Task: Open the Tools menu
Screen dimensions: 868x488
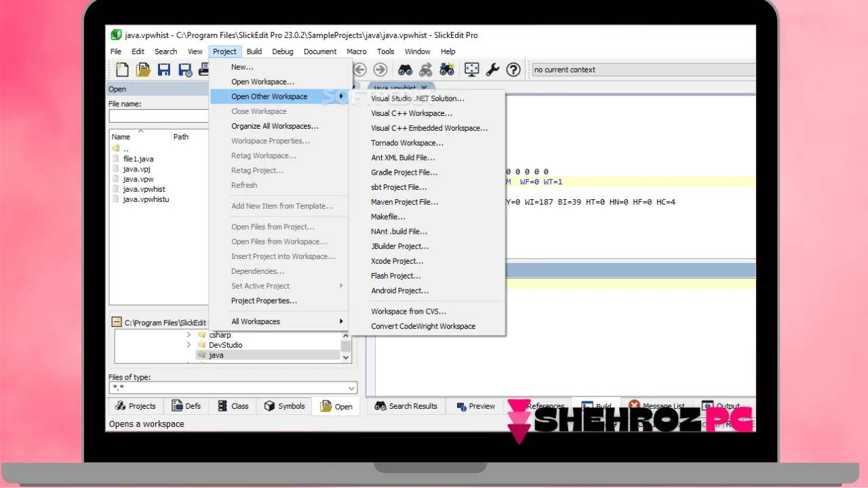Action: tap(386, 52)
